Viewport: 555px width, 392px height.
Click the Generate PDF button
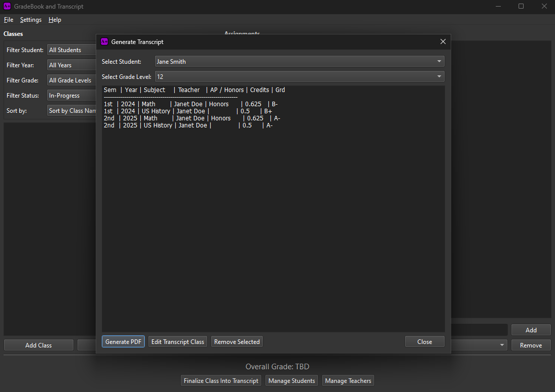coord(123,342)
